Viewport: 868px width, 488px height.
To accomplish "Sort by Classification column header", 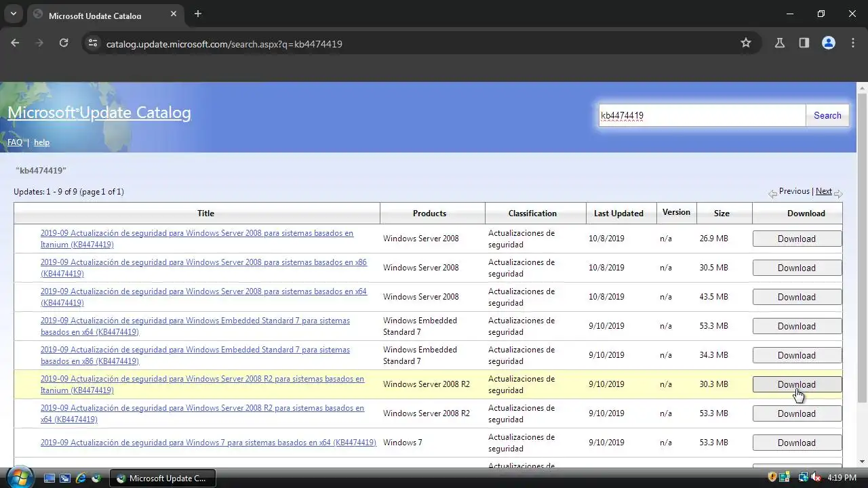I will [x=532, y=213].
